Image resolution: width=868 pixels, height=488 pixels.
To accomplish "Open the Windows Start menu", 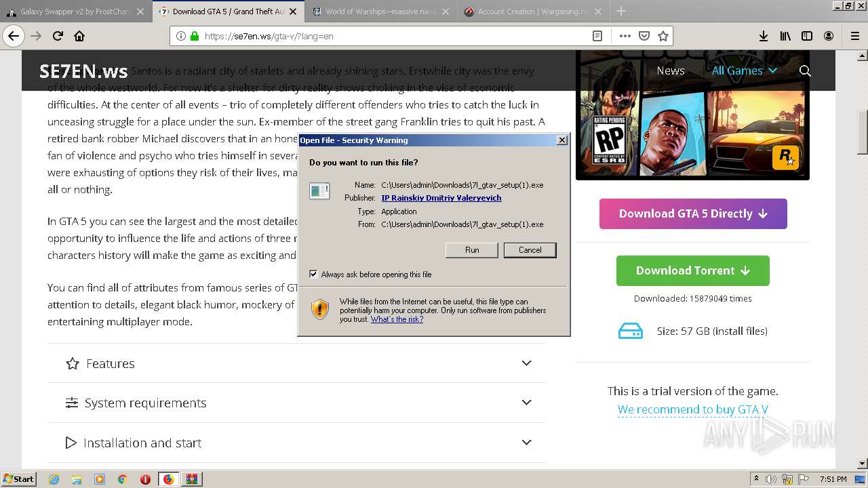I will (x=18, y=479).
